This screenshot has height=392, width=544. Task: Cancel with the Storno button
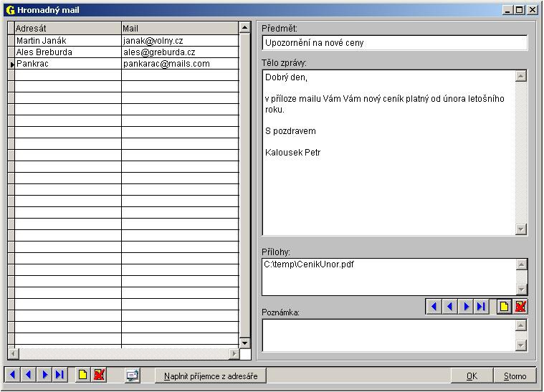515,376
